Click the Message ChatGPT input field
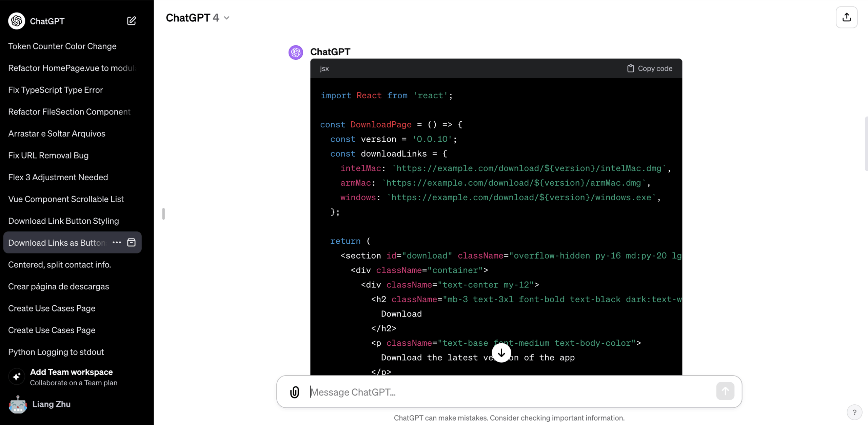The width and height of the screenshot is (868, 425). click(509, 392)
